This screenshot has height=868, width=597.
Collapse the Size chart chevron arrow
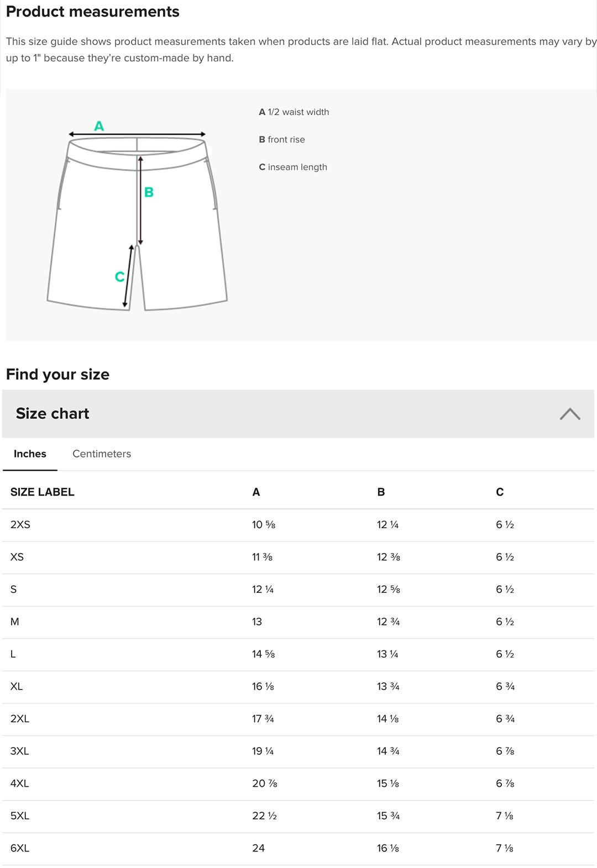570,414
